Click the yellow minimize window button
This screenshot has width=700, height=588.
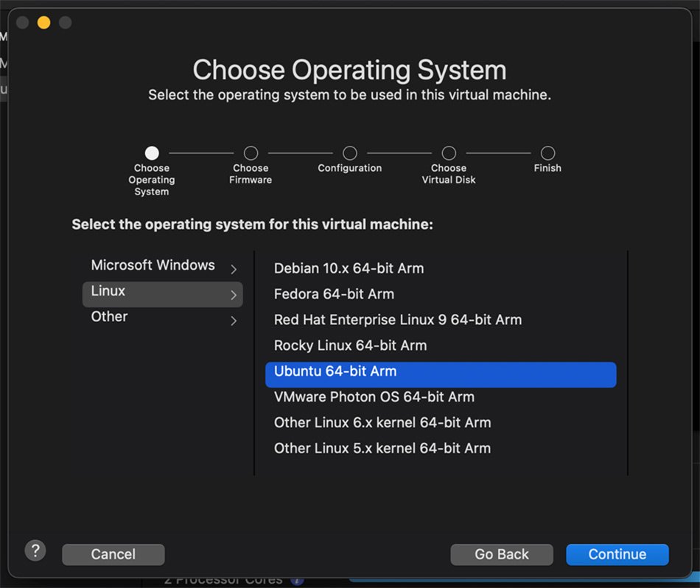[43, 23]
